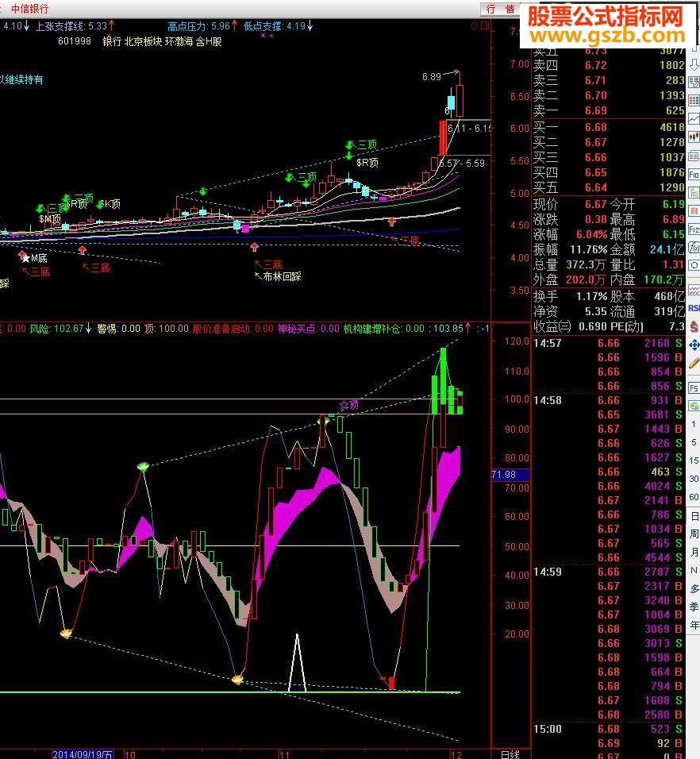Click the 银行 sector label
The image size is (700, 759).
112,41
